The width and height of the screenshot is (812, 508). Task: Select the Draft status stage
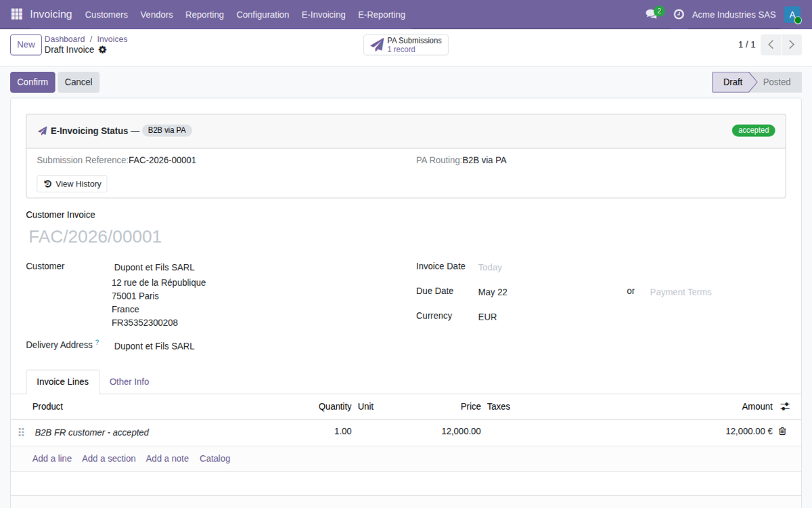732,82
